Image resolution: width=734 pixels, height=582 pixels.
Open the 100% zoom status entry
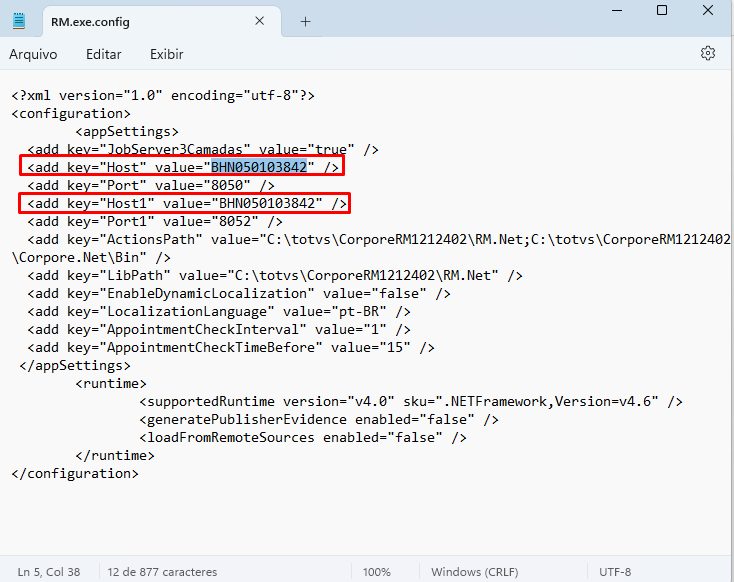point(376,572)
